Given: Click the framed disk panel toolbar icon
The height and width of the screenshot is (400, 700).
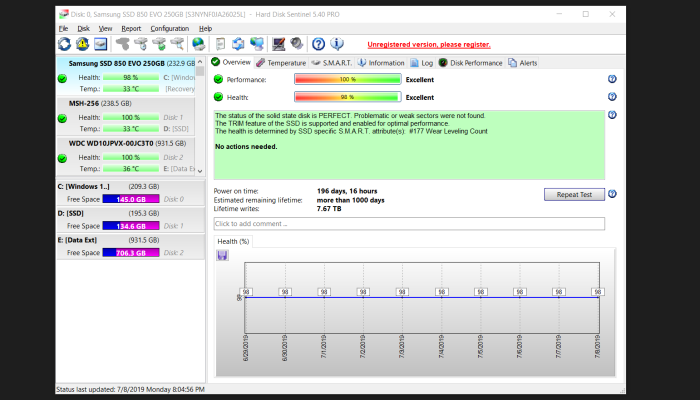Looking at the screenshot, I should point(100,44).
